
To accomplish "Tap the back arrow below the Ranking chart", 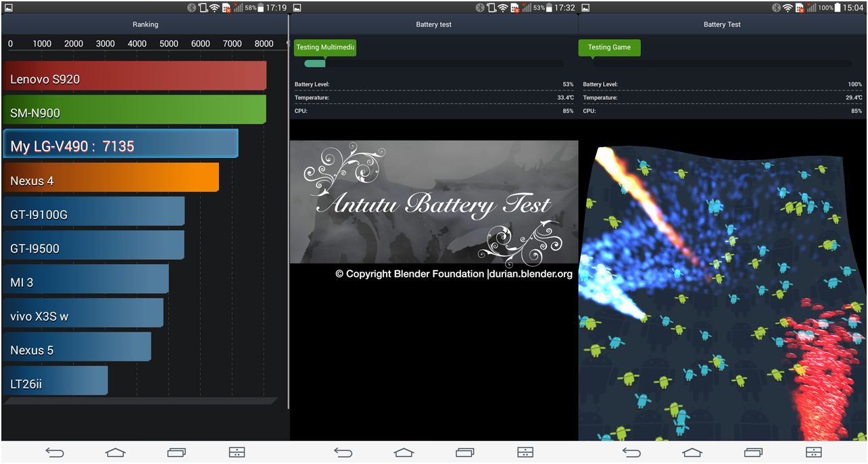I will tap(55, 453).
